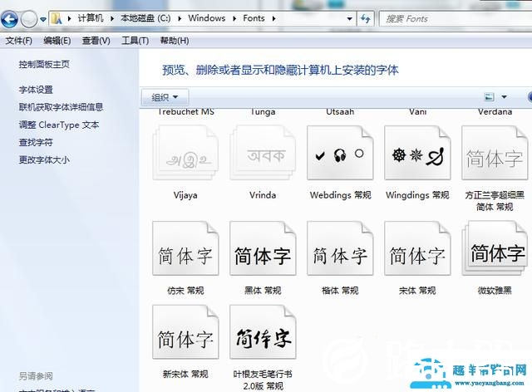Expand the arrow after Fonts in path
Image resolution: width=532 pixels, height=392 pixels.
point(273,18)
